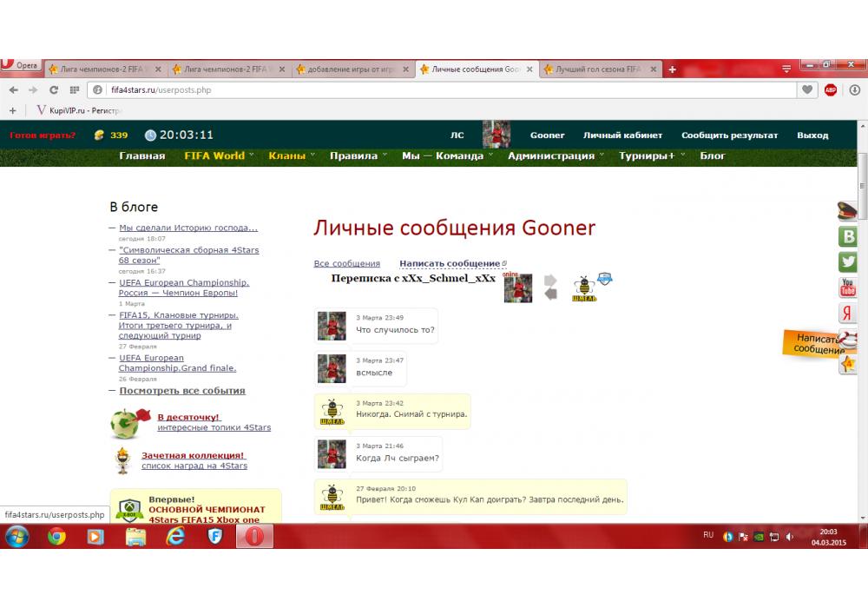Click the Yandex 'Я' sidebar icon
The width and height of the screenshot is (868, 608).
[x=848, y=314]
